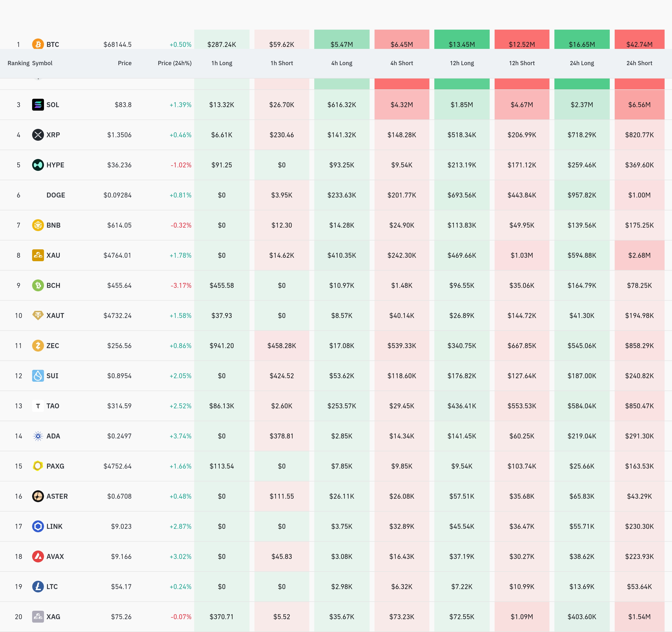Click the Bitcoin Cash BCH icon
The width and height of the screenshot is (672, 632).
click(x=38, y=285)
